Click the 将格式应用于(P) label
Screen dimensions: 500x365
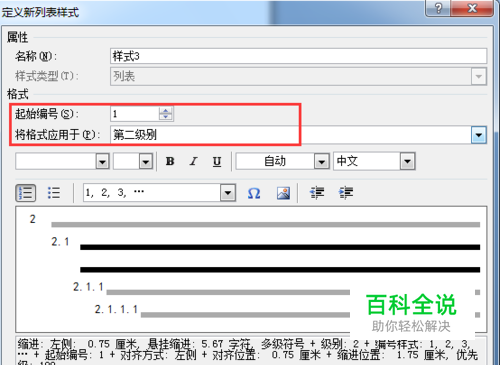[x=57, y=135]
